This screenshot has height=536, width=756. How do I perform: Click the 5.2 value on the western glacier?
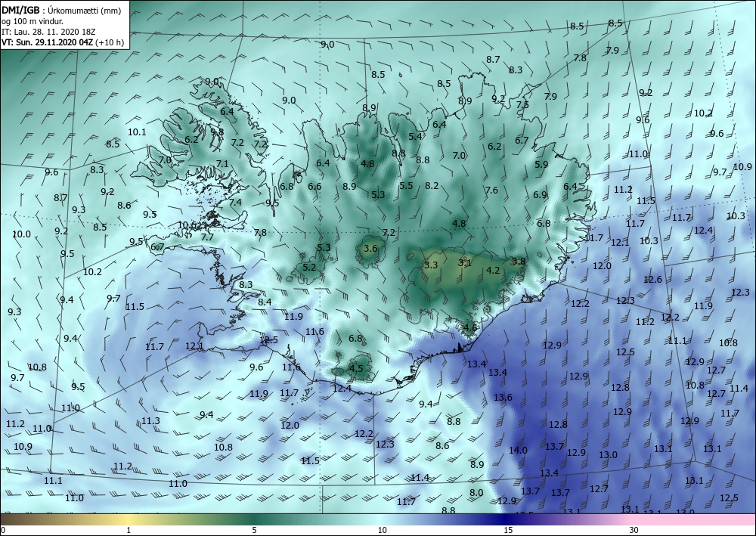(x=309, y=267)
